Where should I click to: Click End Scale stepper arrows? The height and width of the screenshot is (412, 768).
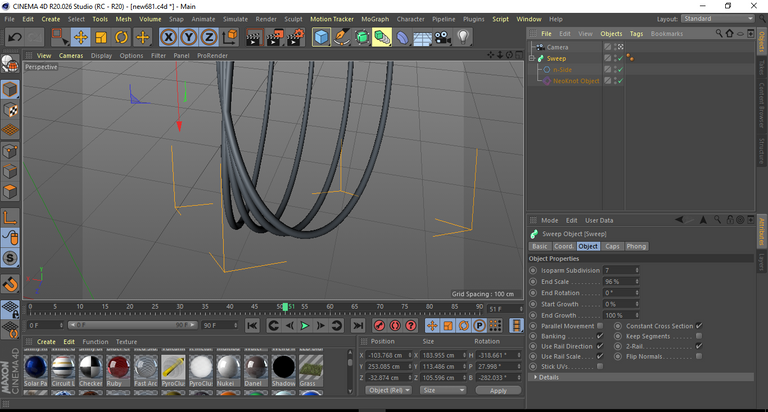point(637,282)
